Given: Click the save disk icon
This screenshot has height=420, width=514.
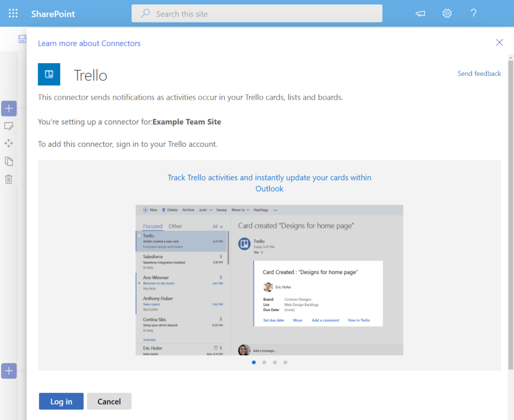Looking at the screenshot, I should (x=22, y=39).
